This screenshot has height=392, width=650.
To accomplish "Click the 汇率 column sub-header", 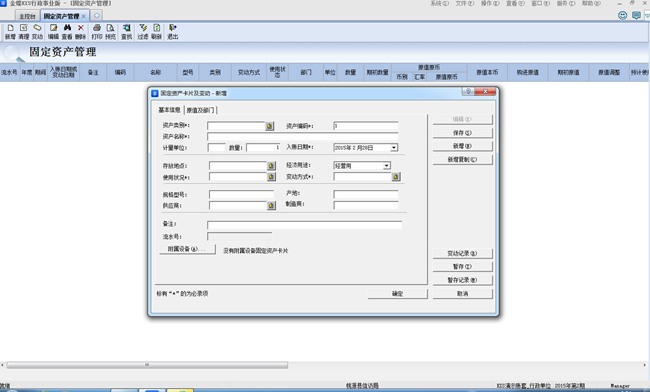I will click(420, 77).
